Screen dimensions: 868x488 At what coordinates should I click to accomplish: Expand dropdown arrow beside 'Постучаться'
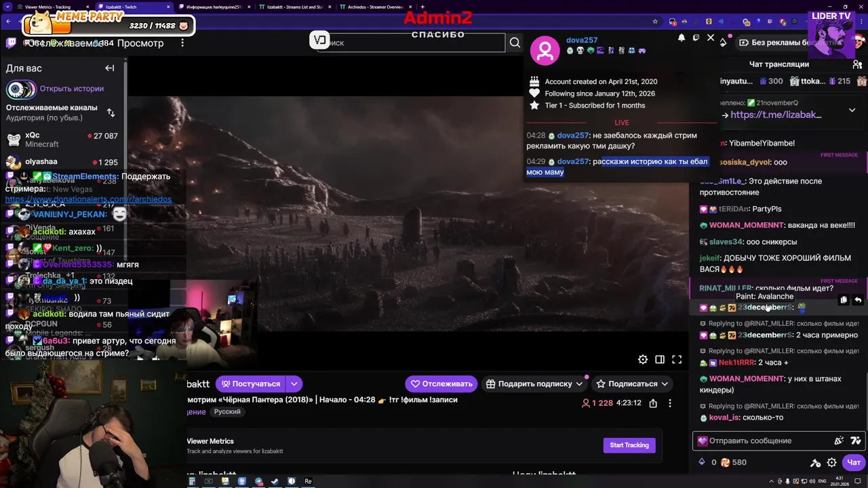coord(294,384)
